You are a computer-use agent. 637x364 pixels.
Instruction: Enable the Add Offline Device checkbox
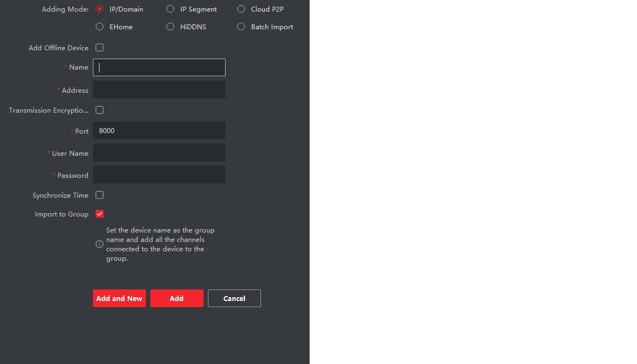100,48
